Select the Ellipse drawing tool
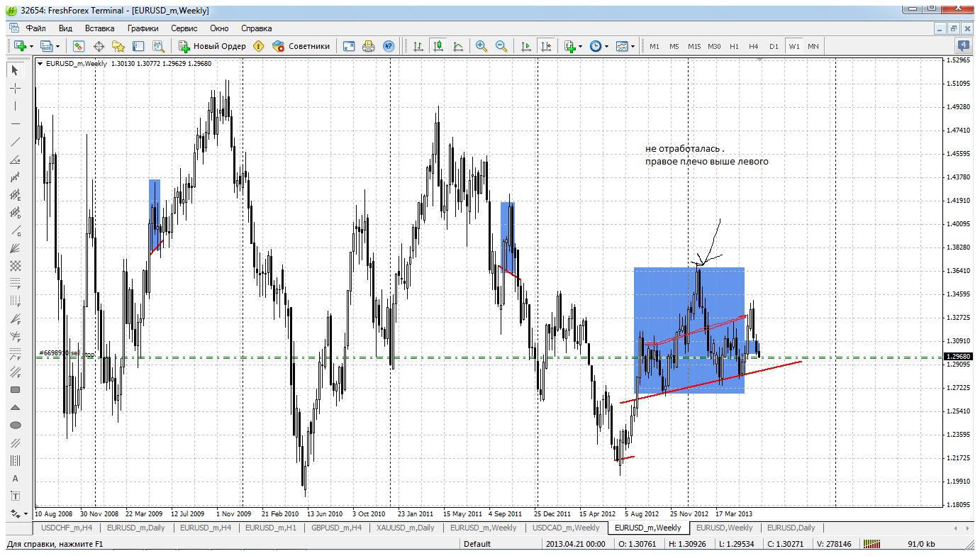This screenshot has width=980, height=556. 15,425
